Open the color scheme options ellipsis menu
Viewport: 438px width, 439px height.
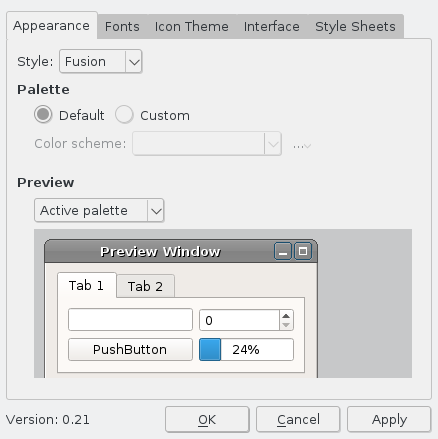click(x=302, y=145)
